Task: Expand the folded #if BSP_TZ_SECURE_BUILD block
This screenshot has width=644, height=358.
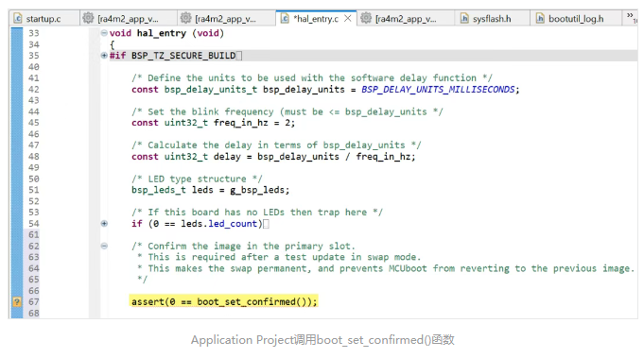Action: click(x=104, y=56)
